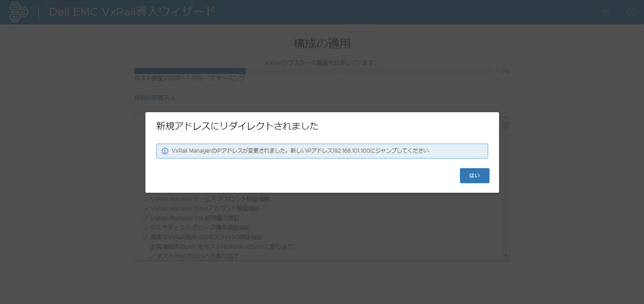Click checkmark beside ホストPNICのVSSへの割り当て

pyautogui.click(x=151, y=256)
